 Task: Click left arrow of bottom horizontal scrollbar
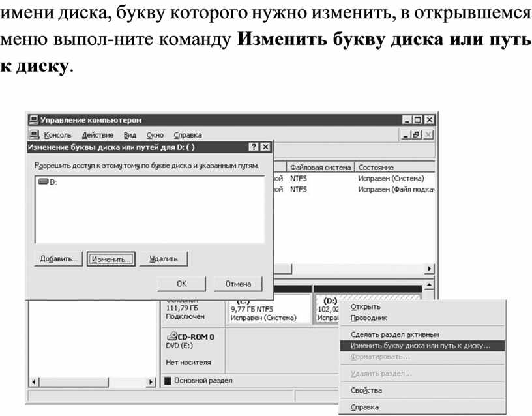(31, 381)
